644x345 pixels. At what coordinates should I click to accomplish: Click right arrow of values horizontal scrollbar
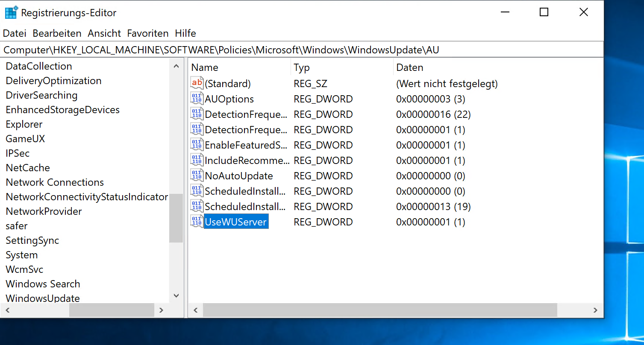click(595, 310)
